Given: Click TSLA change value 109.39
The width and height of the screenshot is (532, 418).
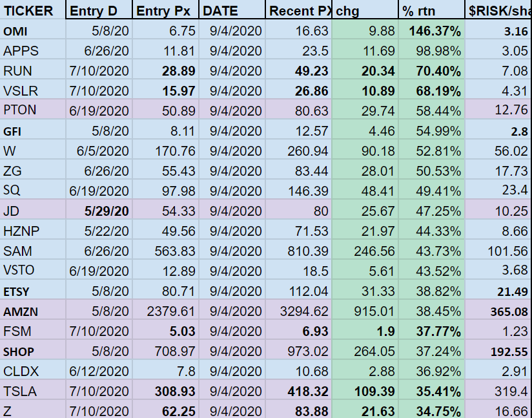Looking at the screenshot, I should (x=365, y=390).
